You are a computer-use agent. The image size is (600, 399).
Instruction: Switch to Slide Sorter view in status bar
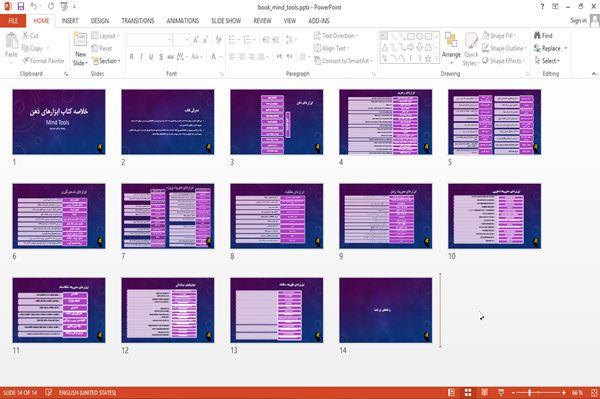[x=468, y=392]
